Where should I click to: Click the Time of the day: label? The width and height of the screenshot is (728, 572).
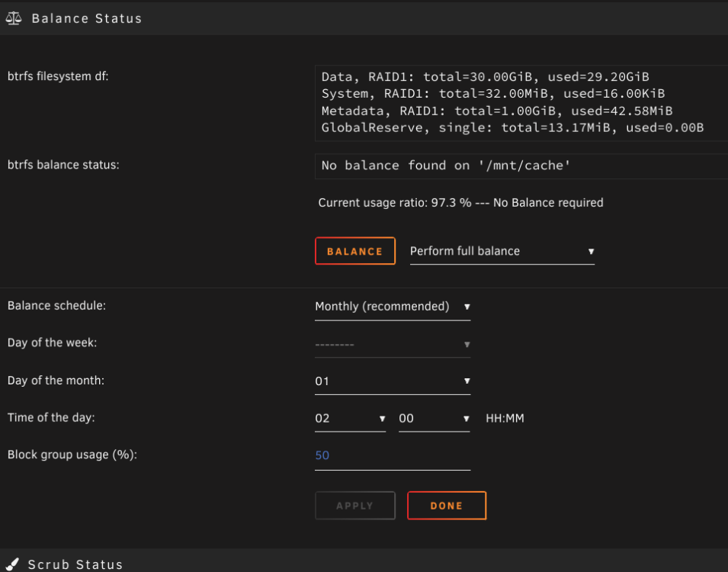51,417
